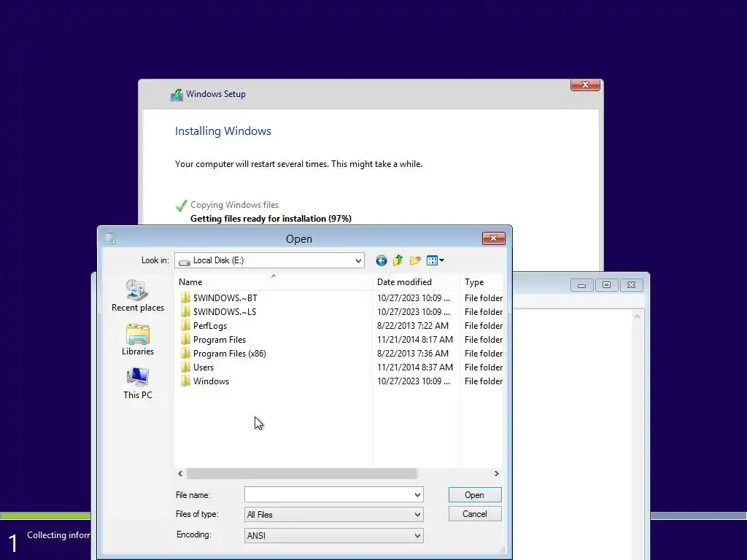Click date '11/21/2014 8:37 AM' of Users

(415, 367)
